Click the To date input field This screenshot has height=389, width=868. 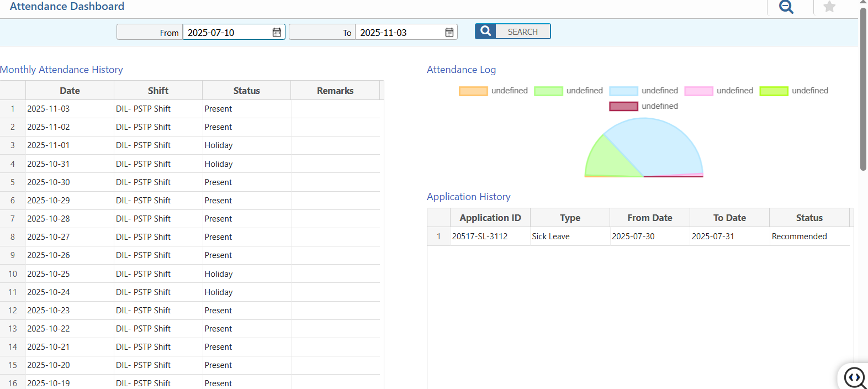[x=400, y=33]
